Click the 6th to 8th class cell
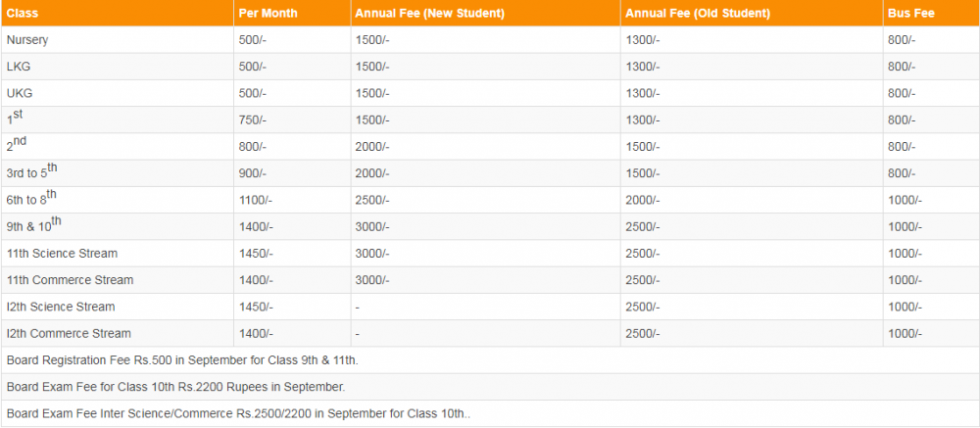 pyautogui.click(x=31, y=201)
